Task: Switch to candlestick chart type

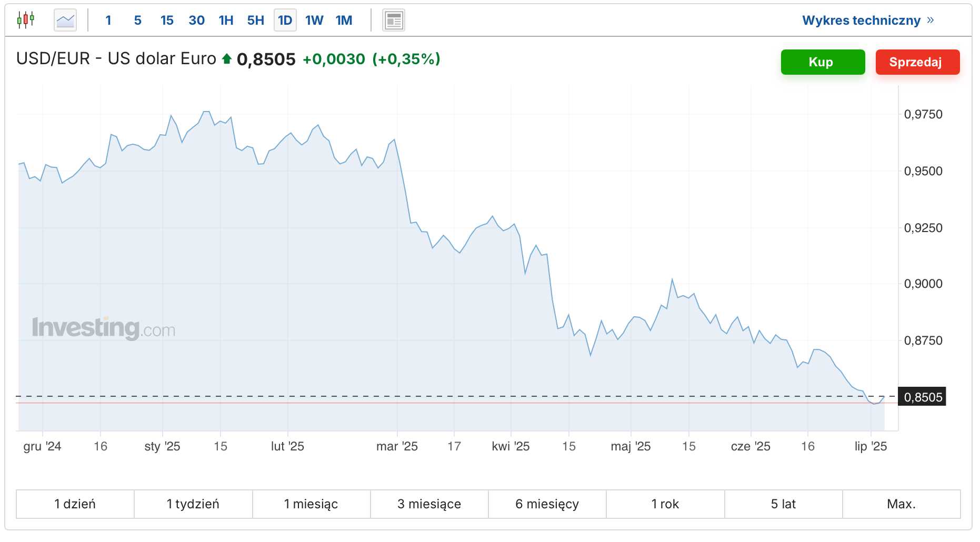Action: click(25, 20)
